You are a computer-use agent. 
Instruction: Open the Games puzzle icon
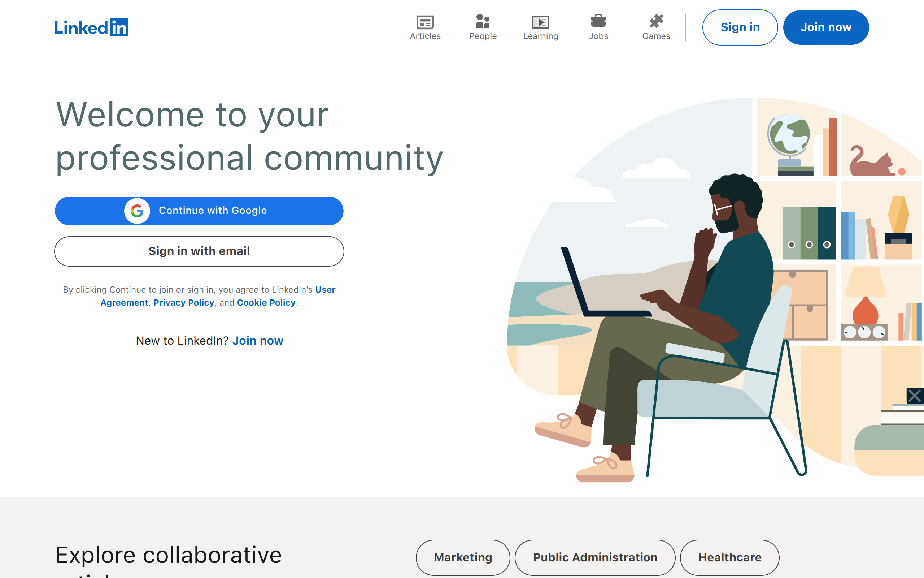pos(656,21)
